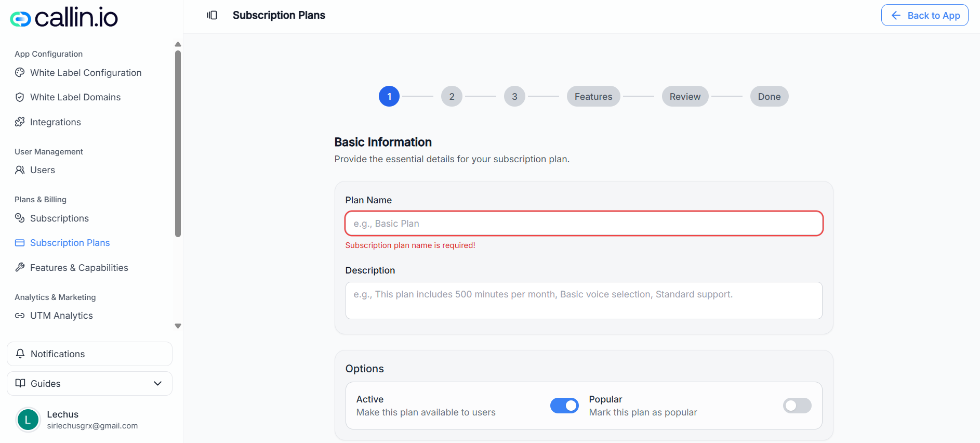Click the UTM Analytics link icon
980x443 pixels.
[x=20, y=316]
